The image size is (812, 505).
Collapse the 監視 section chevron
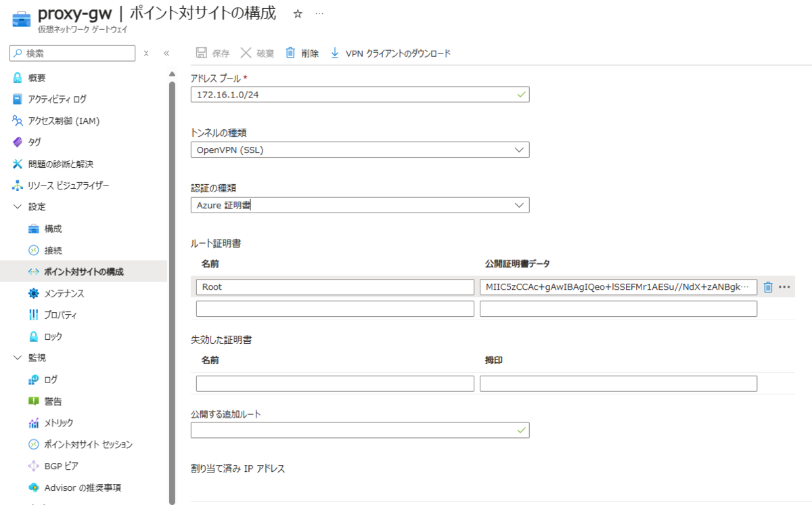pyautogui.click(x=18, y=358)
